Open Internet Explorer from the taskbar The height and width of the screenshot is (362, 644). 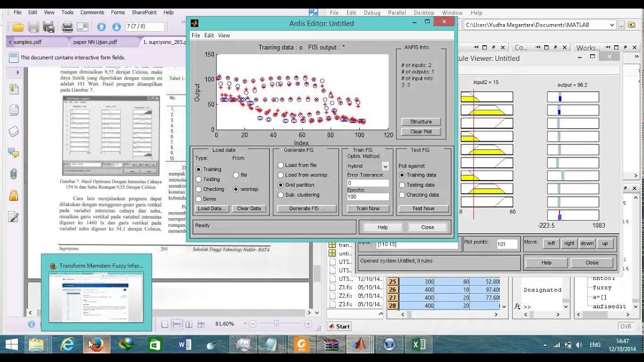tap(67, 344)
